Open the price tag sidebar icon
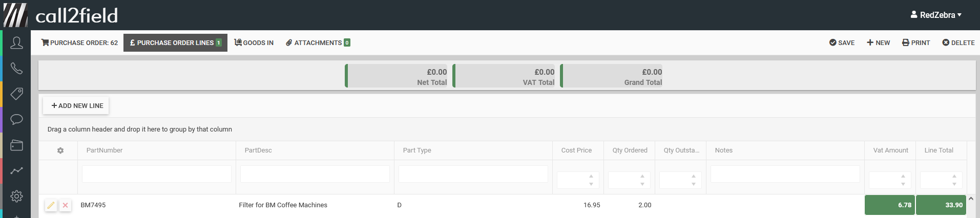 (x=16, y=94)
